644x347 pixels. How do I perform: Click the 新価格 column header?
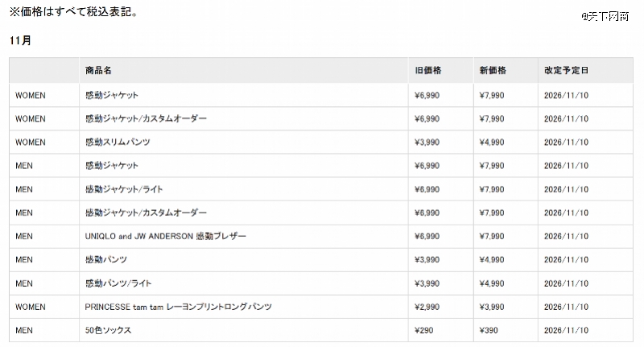(x=493, y=70)
